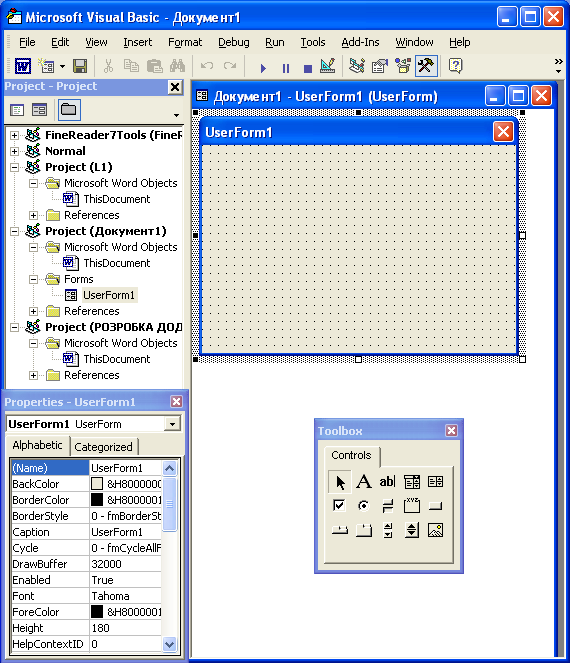Image resolution: width=570 pixels, height=663 pixels.
Task: Click the Reset stop icon
Action: tap(308, 68)
